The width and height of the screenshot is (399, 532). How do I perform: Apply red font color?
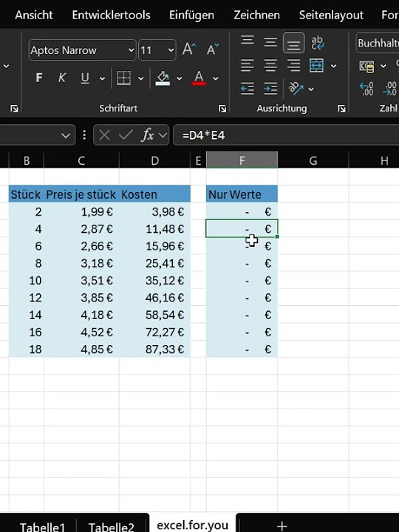coord(199,78)
